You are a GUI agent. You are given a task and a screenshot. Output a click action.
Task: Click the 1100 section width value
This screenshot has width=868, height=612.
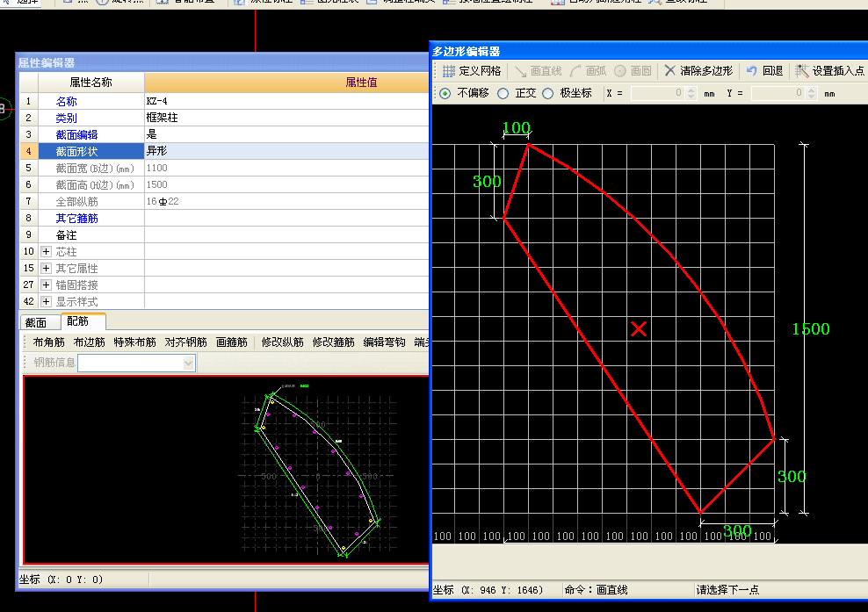click(286, 168)
